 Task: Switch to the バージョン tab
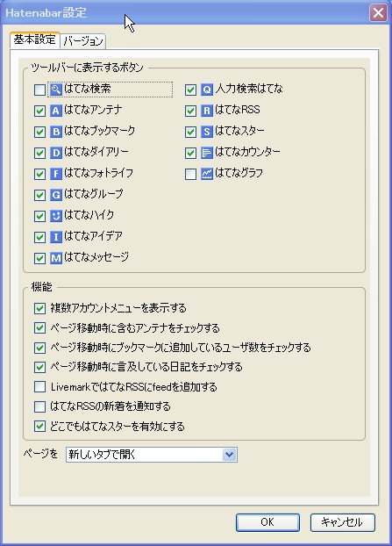pos(83,41)
